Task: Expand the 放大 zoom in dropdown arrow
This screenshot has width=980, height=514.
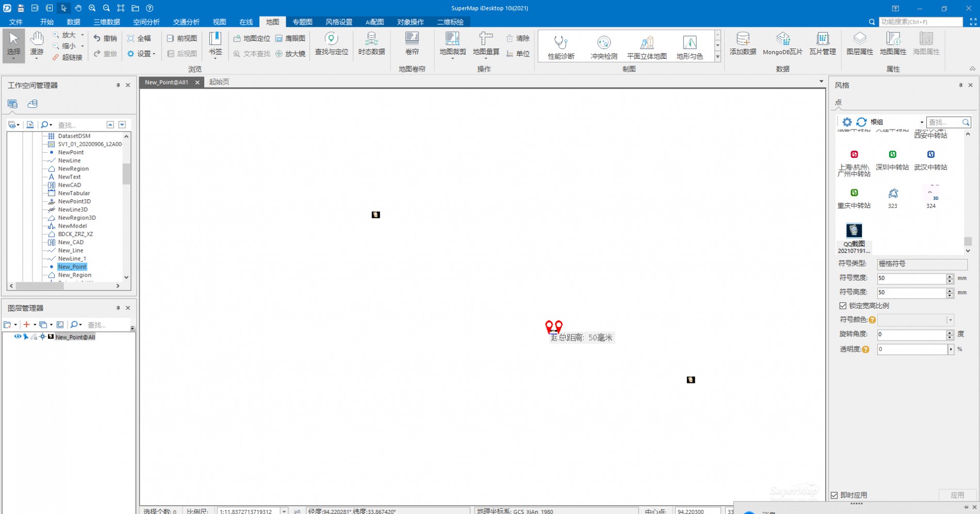Action: tap(83, 35)
